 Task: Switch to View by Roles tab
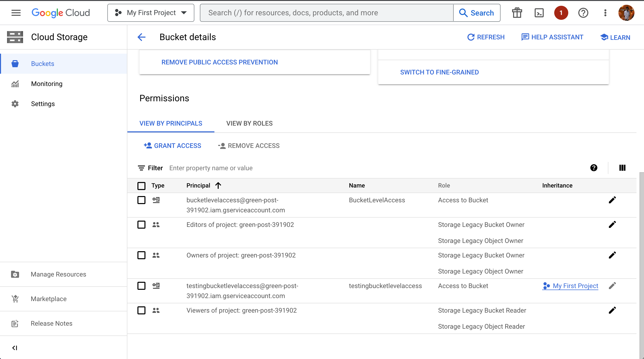(249, 123)
